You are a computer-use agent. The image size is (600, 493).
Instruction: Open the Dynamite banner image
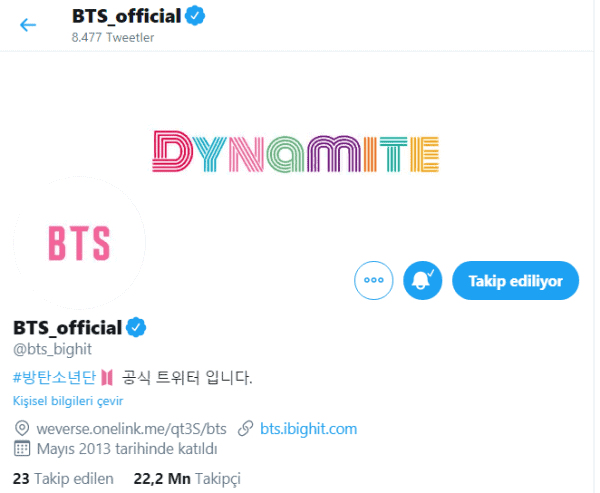click(x=297, y=150)
